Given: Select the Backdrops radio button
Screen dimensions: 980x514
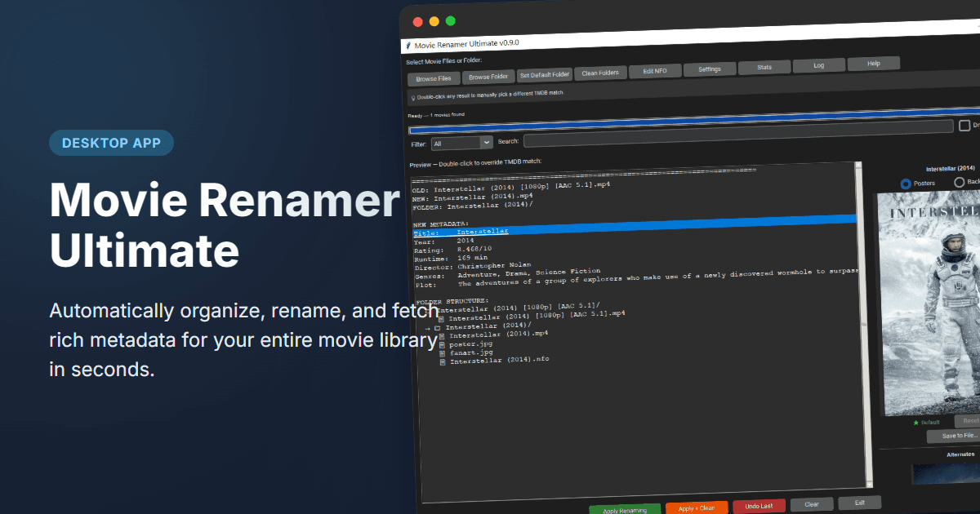Looking at the screenshot, I should pos(959,183).
